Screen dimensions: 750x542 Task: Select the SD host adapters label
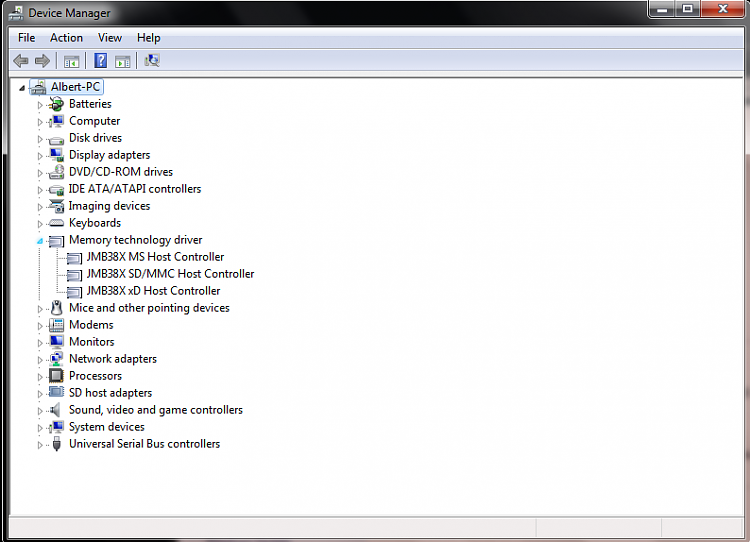click(x=110, y=393)
